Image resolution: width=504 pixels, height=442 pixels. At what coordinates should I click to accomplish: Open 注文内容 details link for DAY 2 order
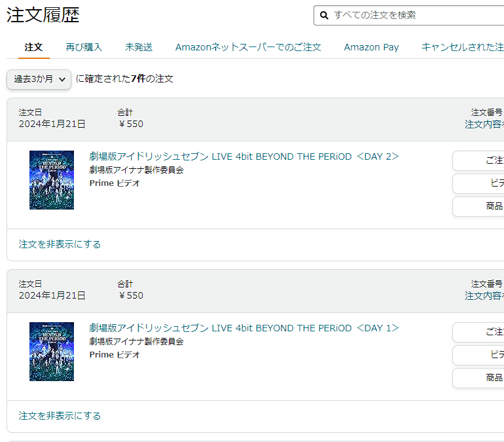(484, 124)
